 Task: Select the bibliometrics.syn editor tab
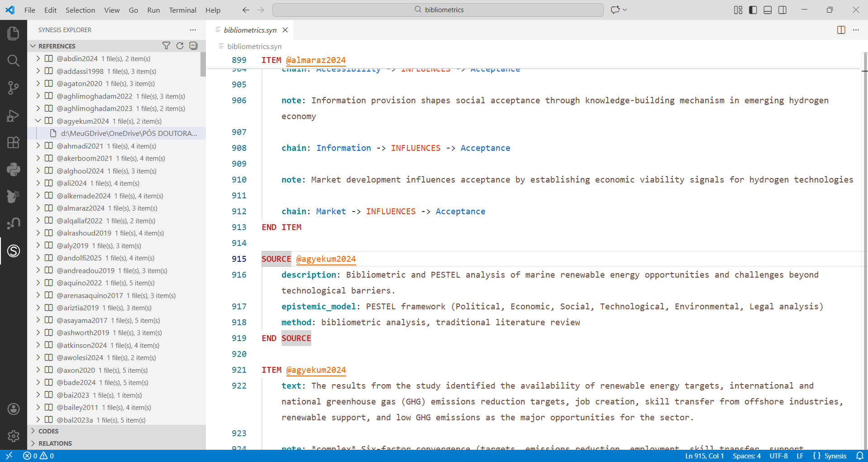point(250,30)
